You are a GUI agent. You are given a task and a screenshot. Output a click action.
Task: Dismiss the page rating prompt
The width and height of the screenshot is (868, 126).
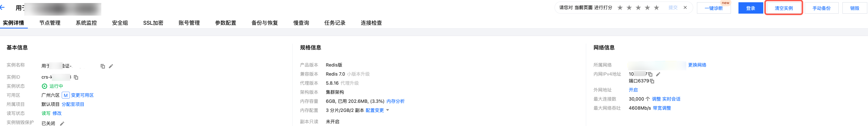pos(685,8)
